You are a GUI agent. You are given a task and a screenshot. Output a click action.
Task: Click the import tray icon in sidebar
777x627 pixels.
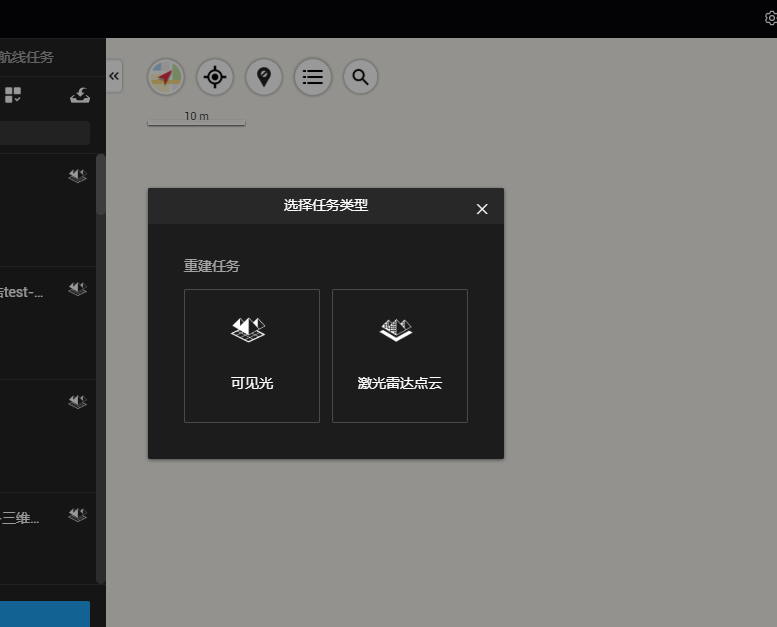point(80,95)
